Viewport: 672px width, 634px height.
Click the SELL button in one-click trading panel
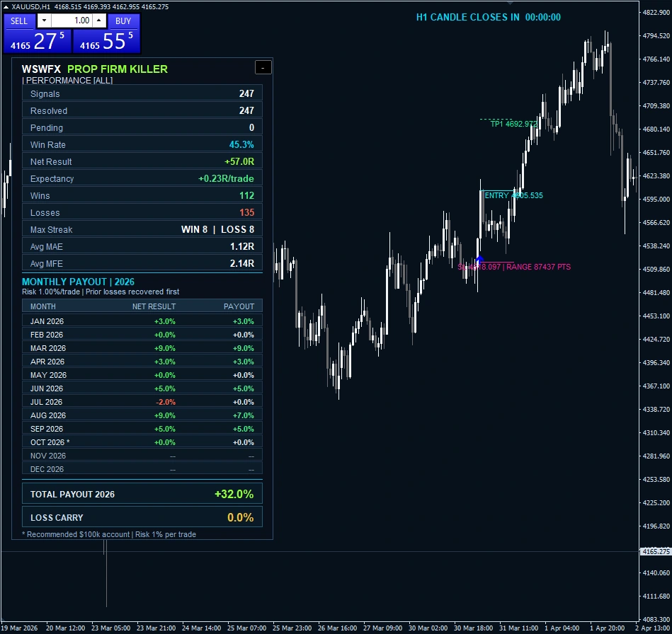pyautogui.click(x=19, y=21)
